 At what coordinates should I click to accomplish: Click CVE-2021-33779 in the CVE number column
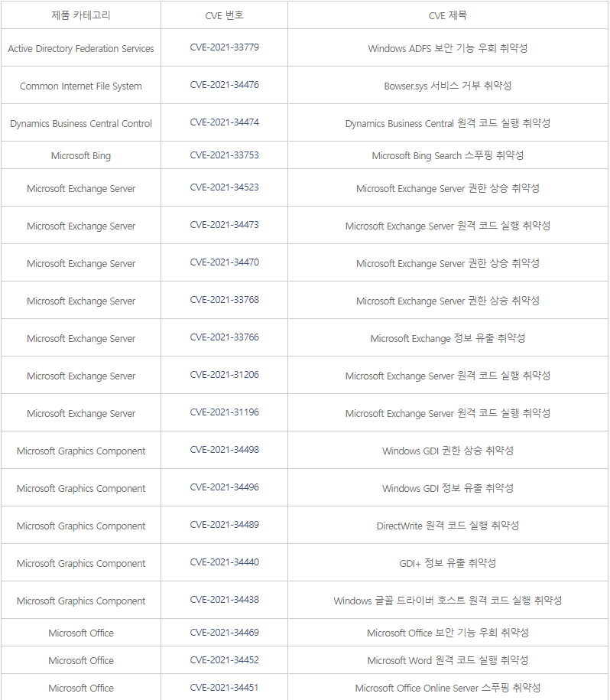click(x=224, y=47)
